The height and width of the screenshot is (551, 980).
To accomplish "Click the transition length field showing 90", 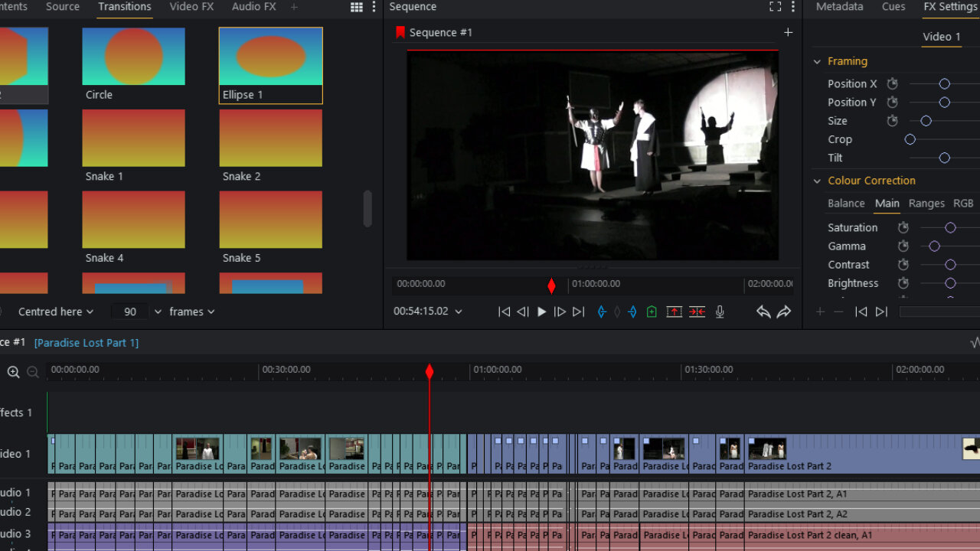I will point(130,311).
